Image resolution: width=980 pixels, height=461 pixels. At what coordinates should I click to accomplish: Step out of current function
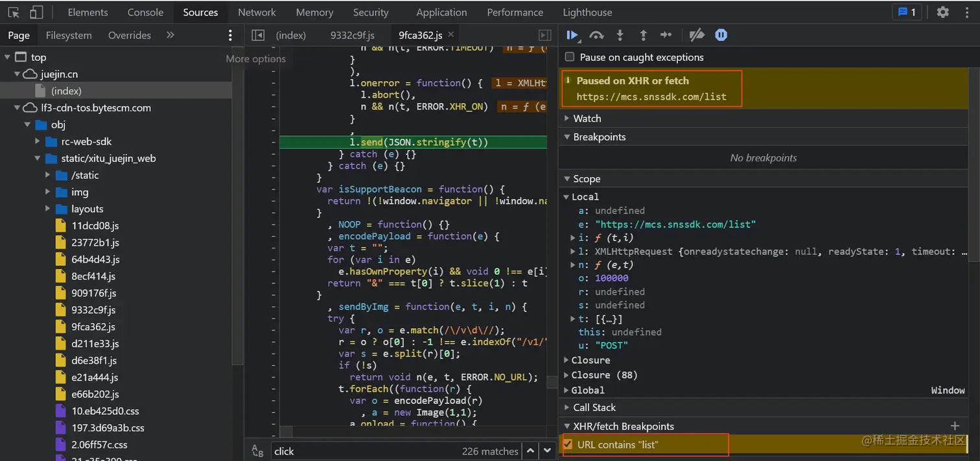point(643,35)
